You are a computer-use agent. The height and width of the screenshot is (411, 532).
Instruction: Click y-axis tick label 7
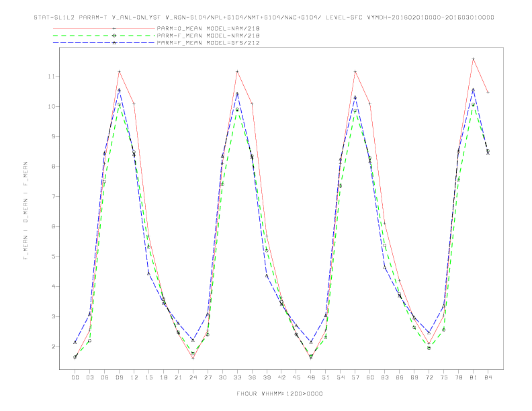(53, 196)
